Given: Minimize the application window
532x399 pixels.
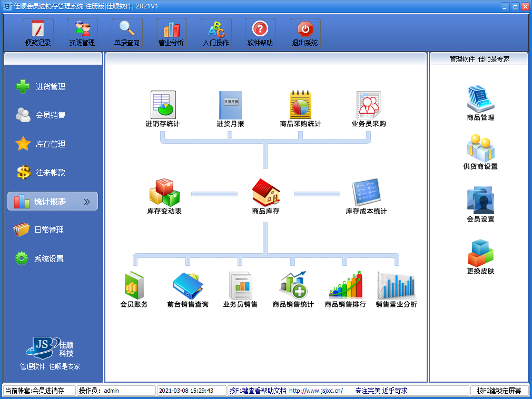Looking at the screenshot, I should click(506, 6).
